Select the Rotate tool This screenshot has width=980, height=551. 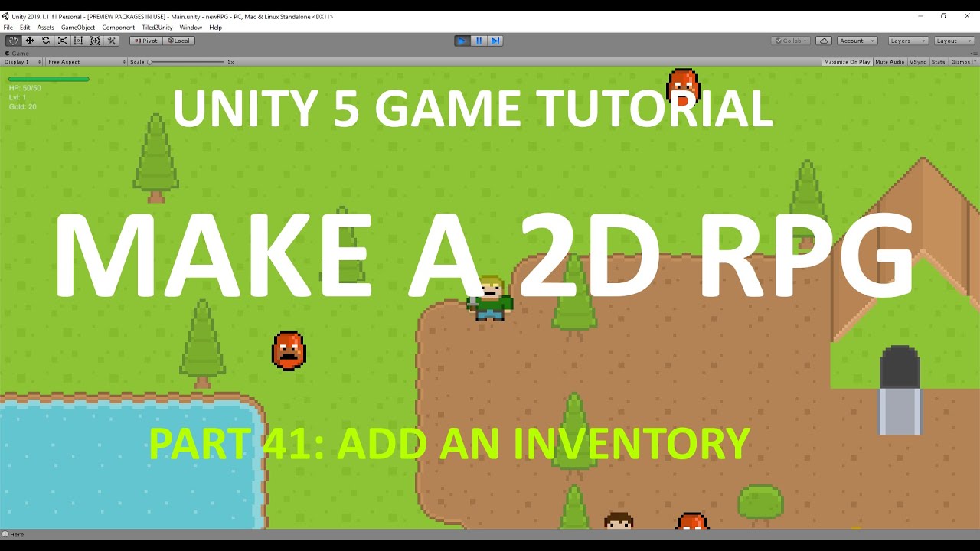[46, 41]
